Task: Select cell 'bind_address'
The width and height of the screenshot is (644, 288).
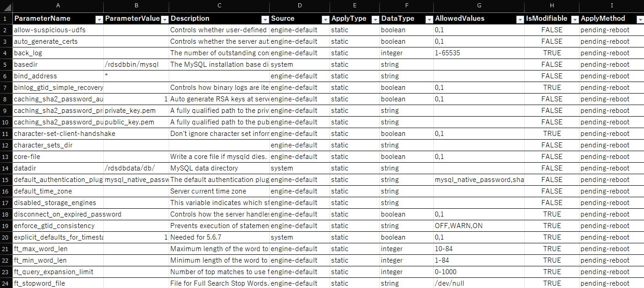Action: click(x=58, y=76)
